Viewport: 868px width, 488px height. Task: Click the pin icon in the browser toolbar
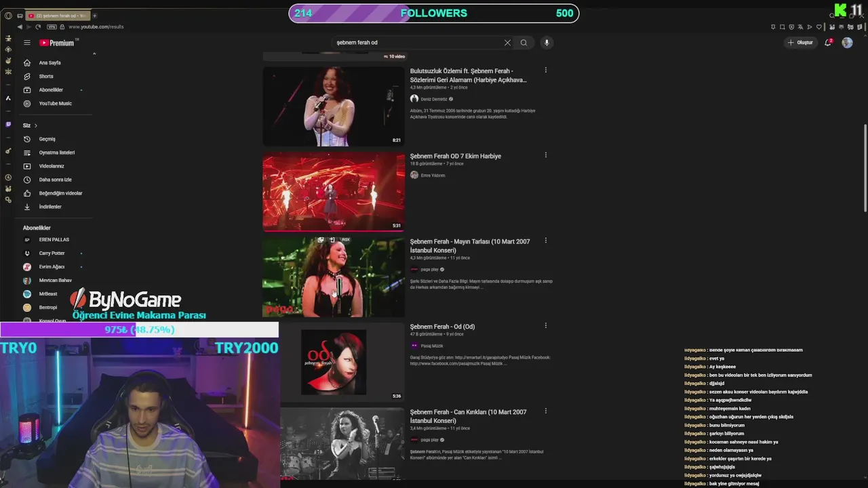coord(773,27)
